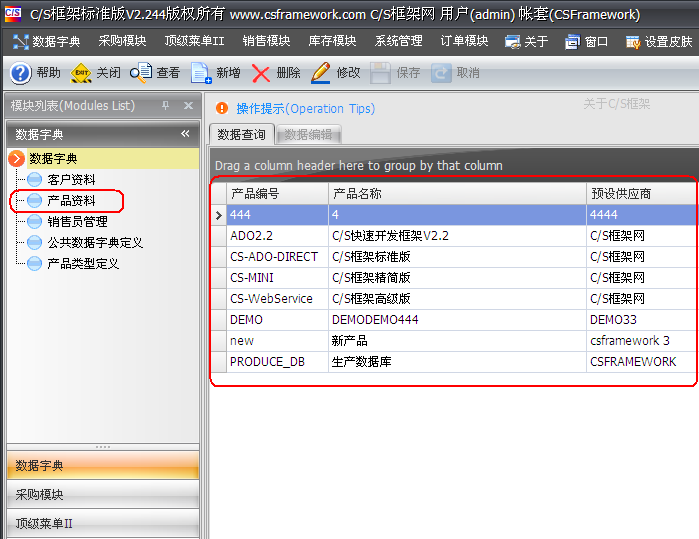
Task: Collapse the 数据字典 panel header chevron
Action: coord(185,134)
